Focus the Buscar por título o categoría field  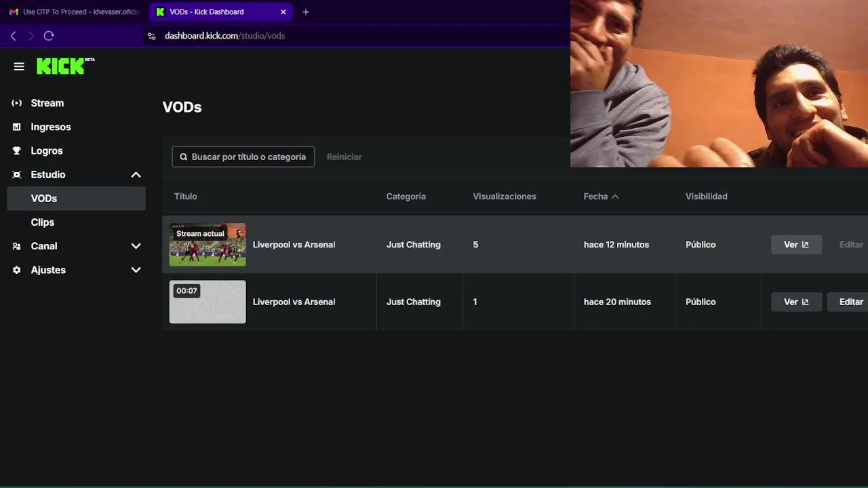[x=243, y=157]
